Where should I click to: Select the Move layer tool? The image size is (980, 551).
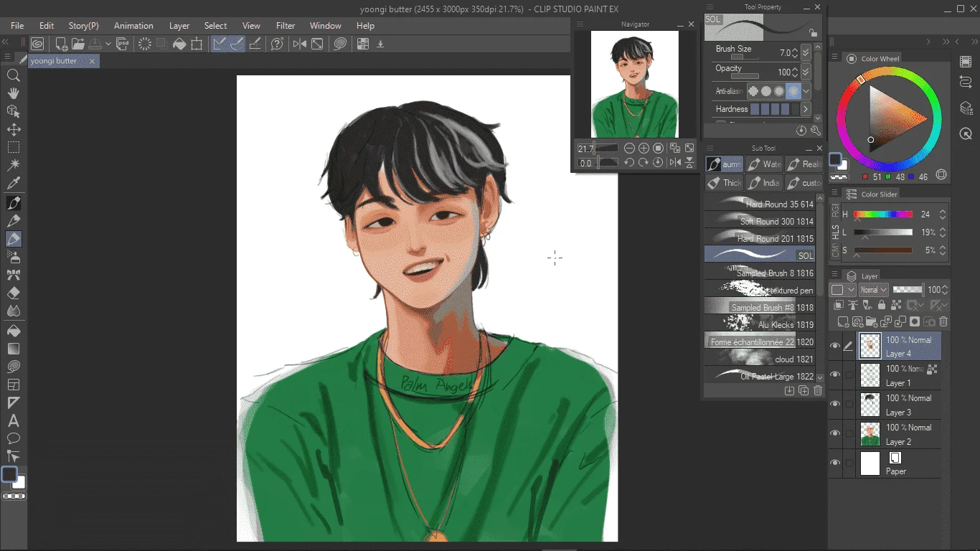click(14, 130)
